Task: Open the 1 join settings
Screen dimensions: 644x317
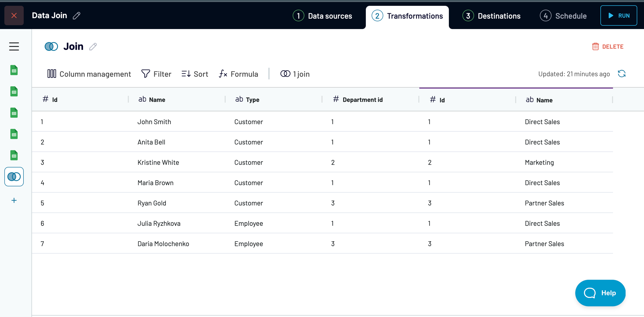Action: point(295,74)
